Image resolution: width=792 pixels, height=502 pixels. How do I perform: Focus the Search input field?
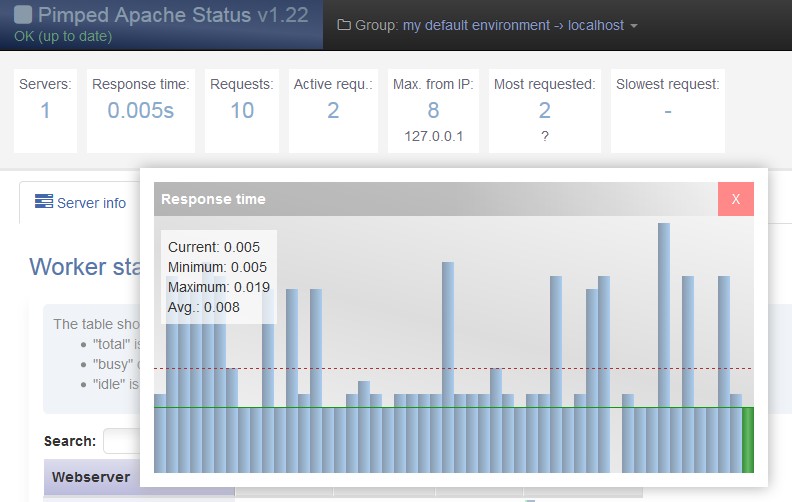[x=122, y=441]
